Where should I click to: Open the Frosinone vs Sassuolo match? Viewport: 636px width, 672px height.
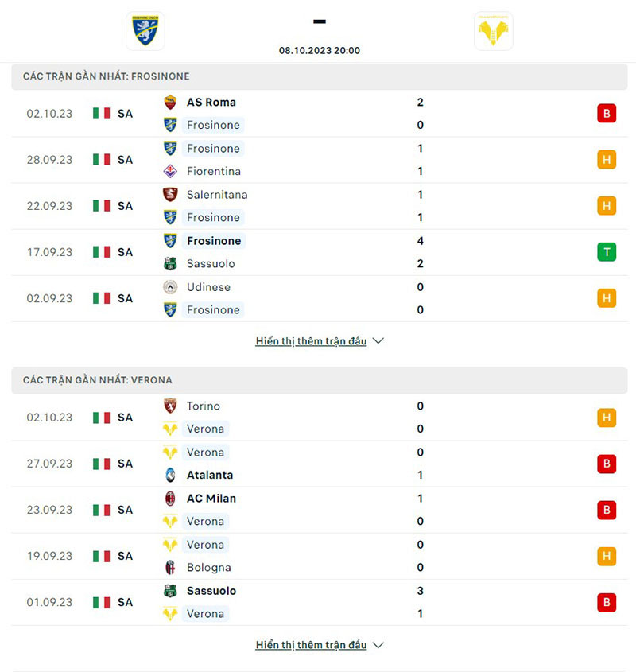point(318,252)
